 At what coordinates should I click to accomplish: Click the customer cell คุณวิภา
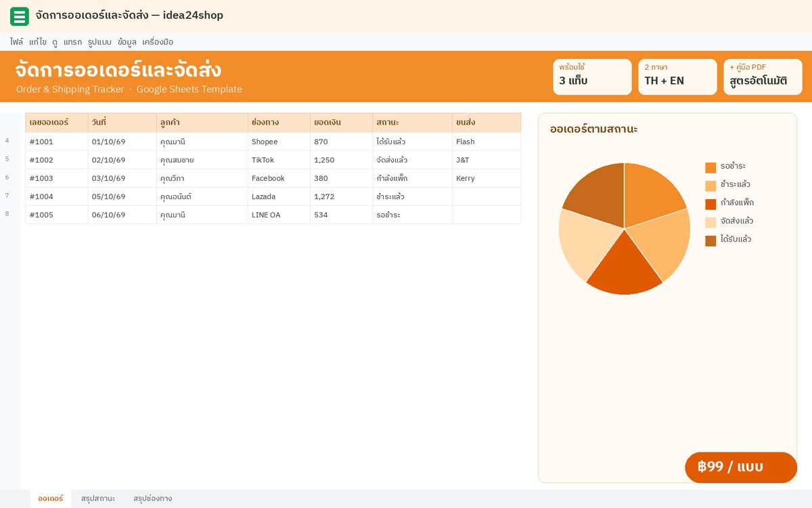tap(202, 178)
